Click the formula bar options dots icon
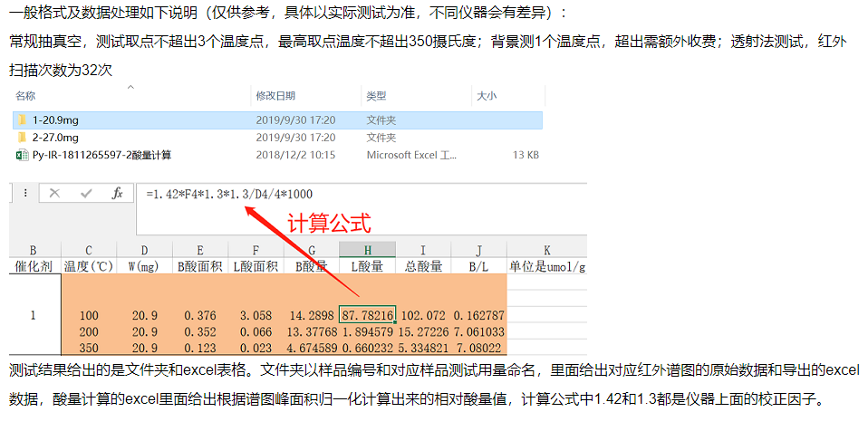This screenshot has width=868, height=431. tap(24, 194)
